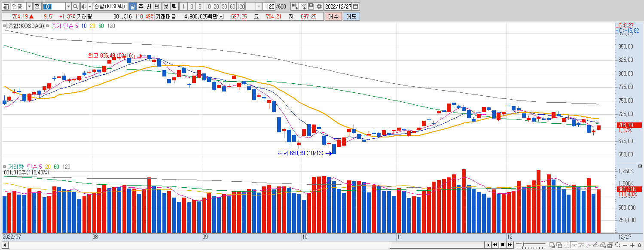Open the dropdown next to the speaker icon

[x=90, y=6]
